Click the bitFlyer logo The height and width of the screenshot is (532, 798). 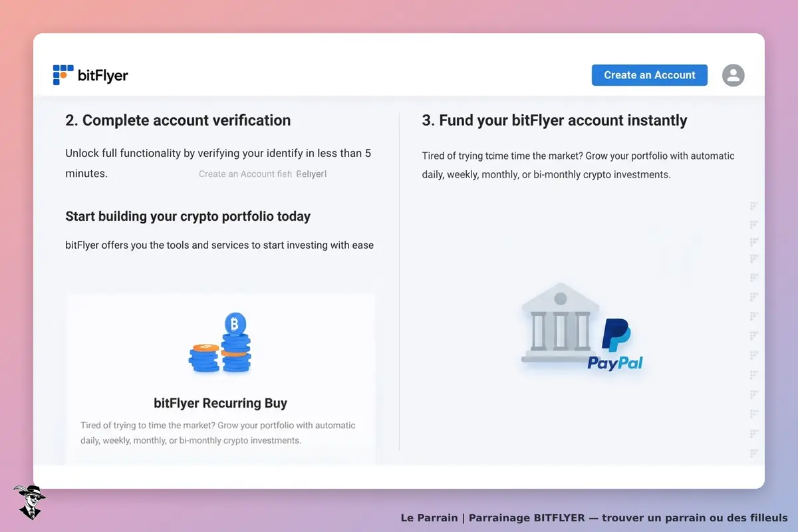[x=90, y=75]
